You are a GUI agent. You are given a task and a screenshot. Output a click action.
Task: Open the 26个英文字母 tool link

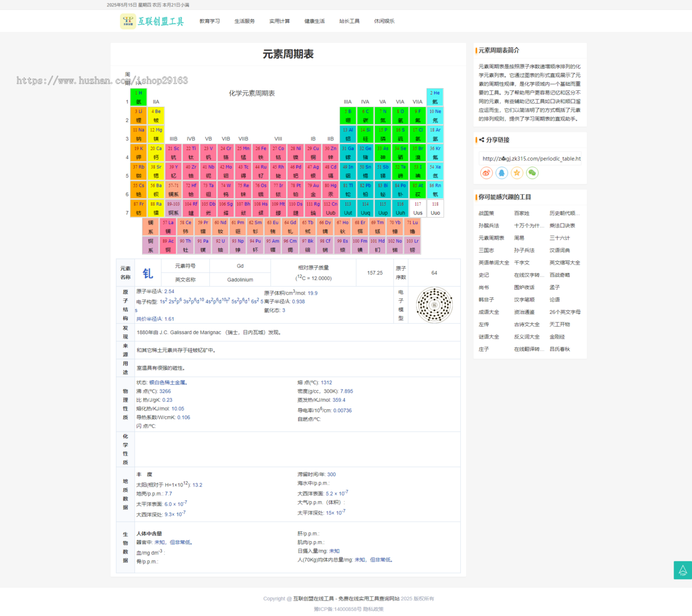[x=565, y=312]
